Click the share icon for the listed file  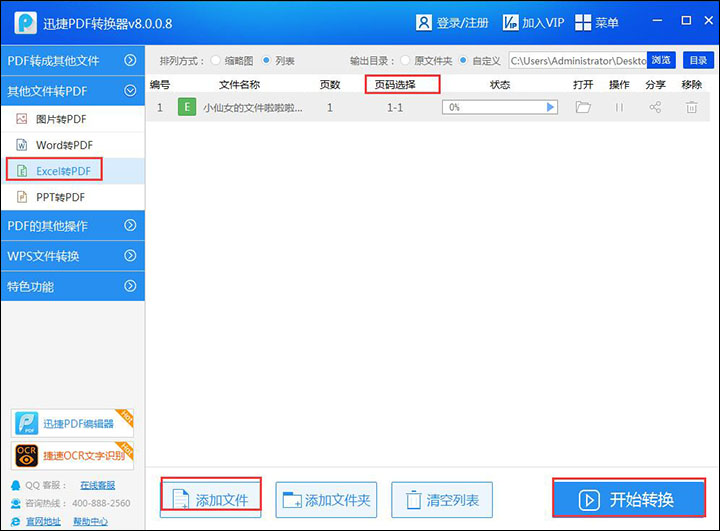tap(655, 107)
